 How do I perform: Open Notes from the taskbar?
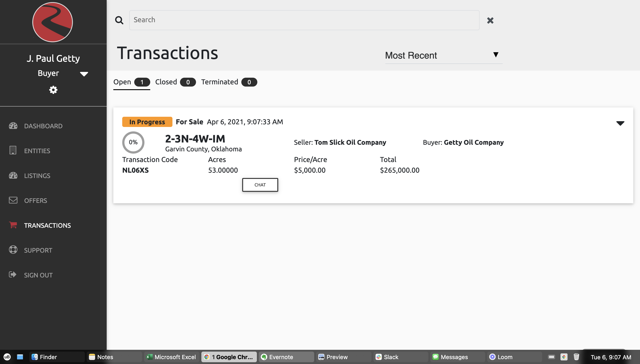pyautogui.click(x=114, y=357)
